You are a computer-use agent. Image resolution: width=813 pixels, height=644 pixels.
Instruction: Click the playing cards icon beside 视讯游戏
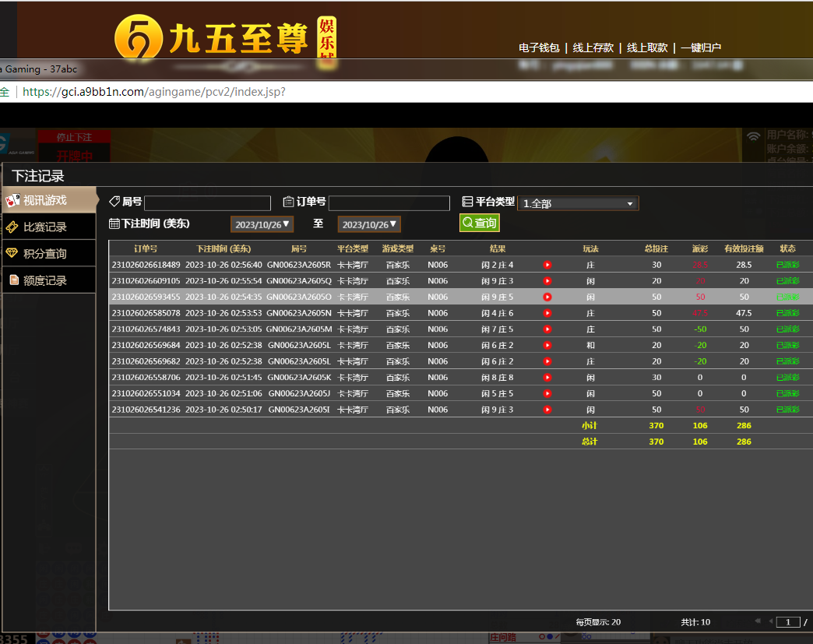[13, 200]
